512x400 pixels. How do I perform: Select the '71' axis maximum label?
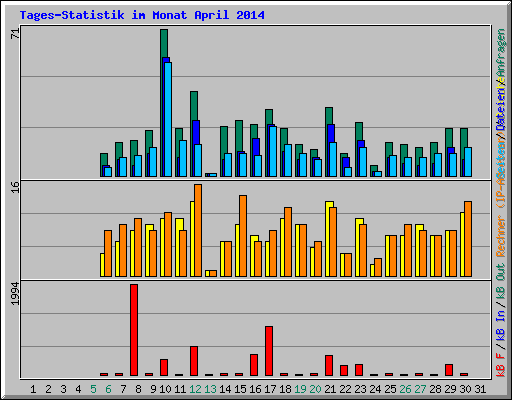coord(15,34)
